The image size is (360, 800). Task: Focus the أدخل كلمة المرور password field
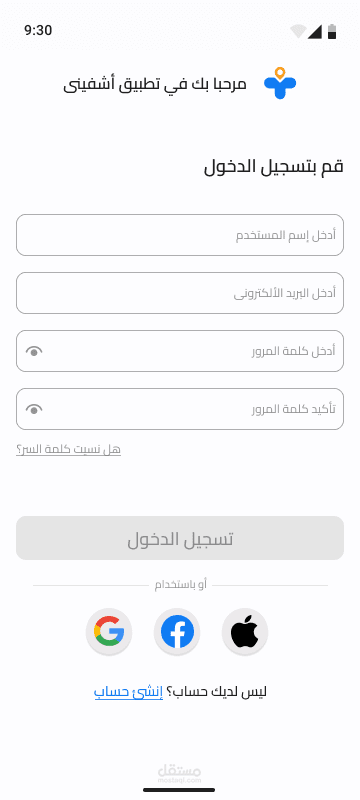click(x=180, y=351)
